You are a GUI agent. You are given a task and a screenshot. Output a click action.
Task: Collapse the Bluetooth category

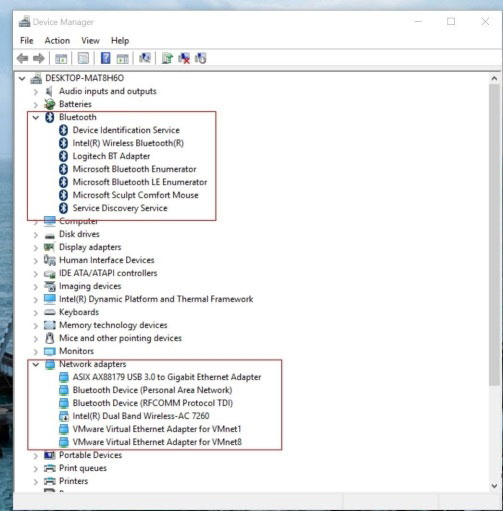(36, 117)
